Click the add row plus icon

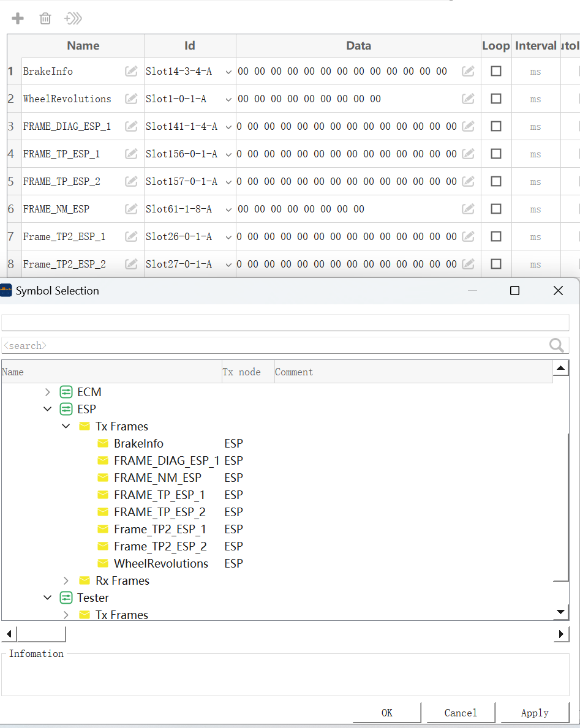[18, 18]
